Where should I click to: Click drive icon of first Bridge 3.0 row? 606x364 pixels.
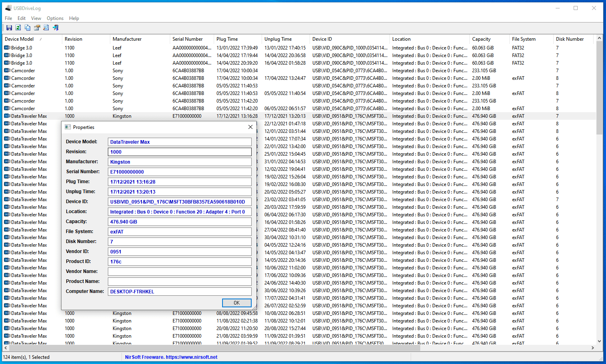7,48
